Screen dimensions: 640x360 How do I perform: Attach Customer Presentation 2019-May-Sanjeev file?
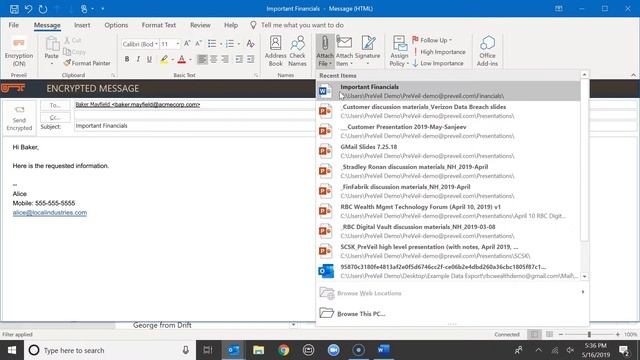(x=448, y=131)
